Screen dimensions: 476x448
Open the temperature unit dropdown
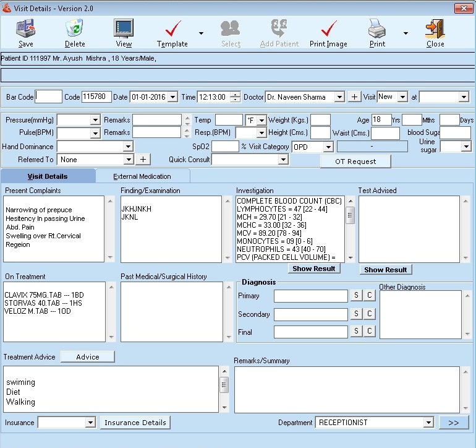[x=261, y=121]
